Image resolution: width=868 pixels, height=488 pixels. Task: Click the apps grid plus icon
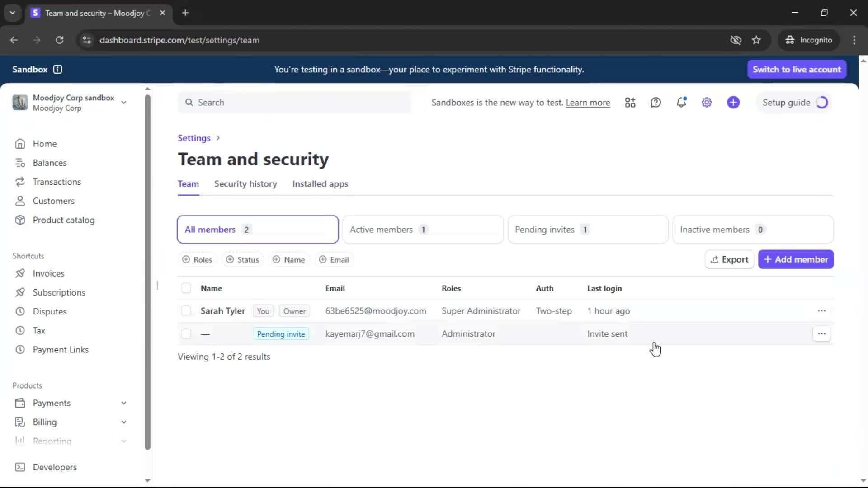click(630, 103)
